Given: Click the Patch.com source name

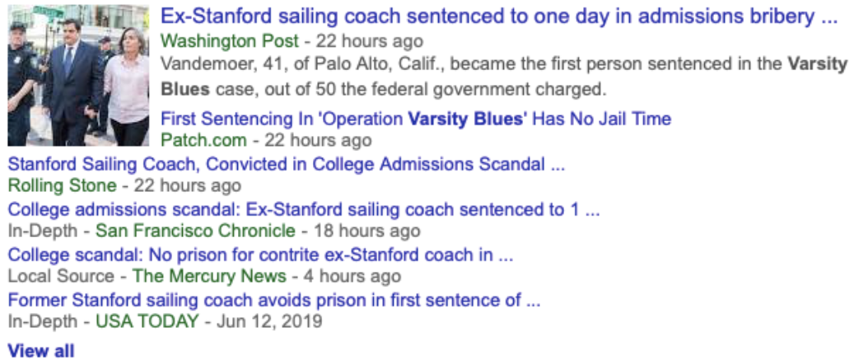Looking at the screenshot, I should (x=203, y=140).
